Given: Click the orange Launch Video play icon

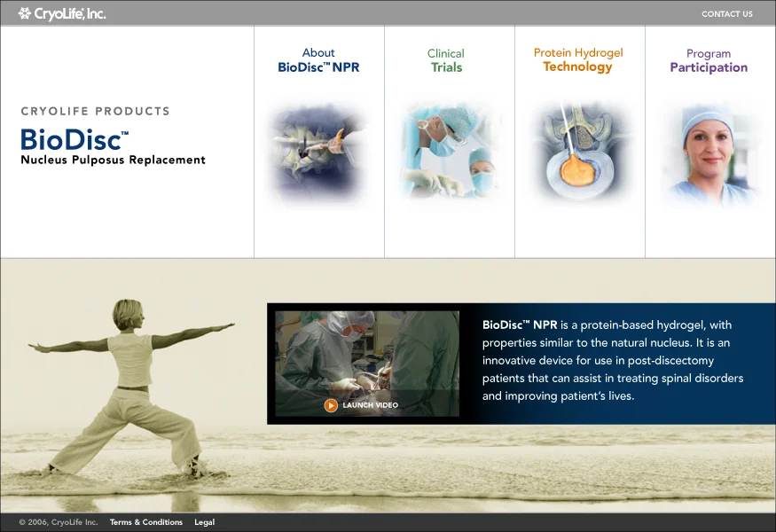Looking at the screenshot, I should [331, 405].
